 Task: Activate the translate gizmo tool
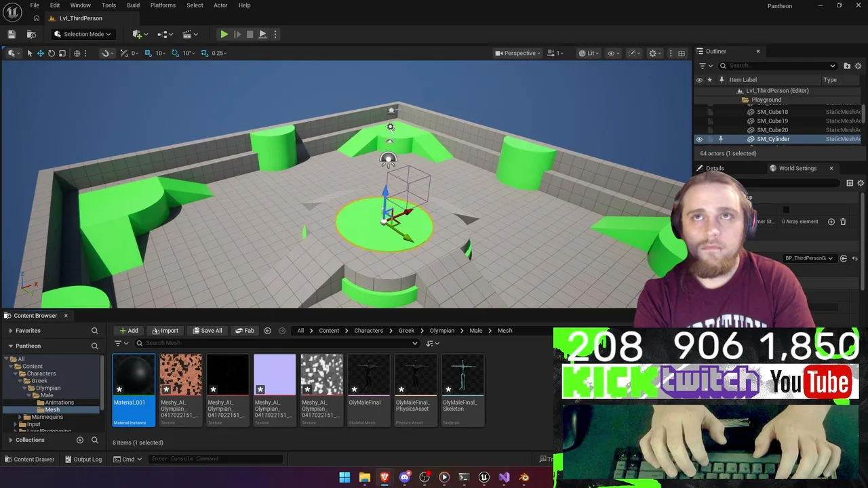coord(41,53)
